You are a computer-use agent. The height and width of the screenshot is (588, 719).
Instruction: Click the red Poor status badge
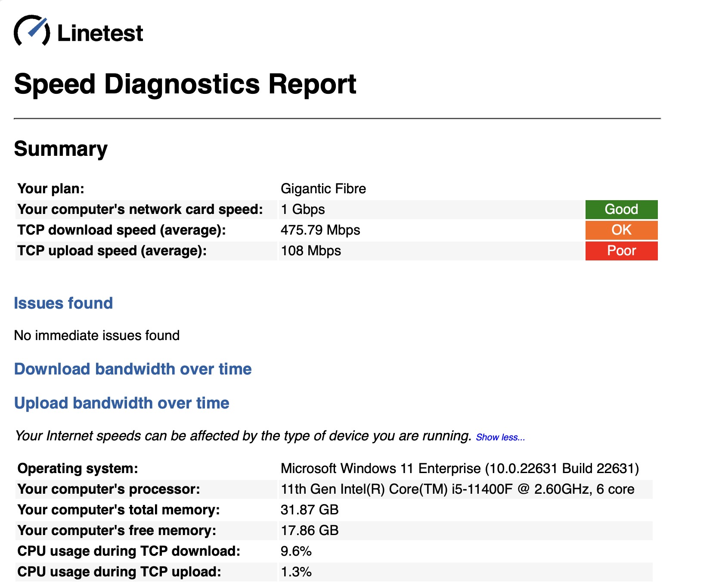[x=621, y=251]
